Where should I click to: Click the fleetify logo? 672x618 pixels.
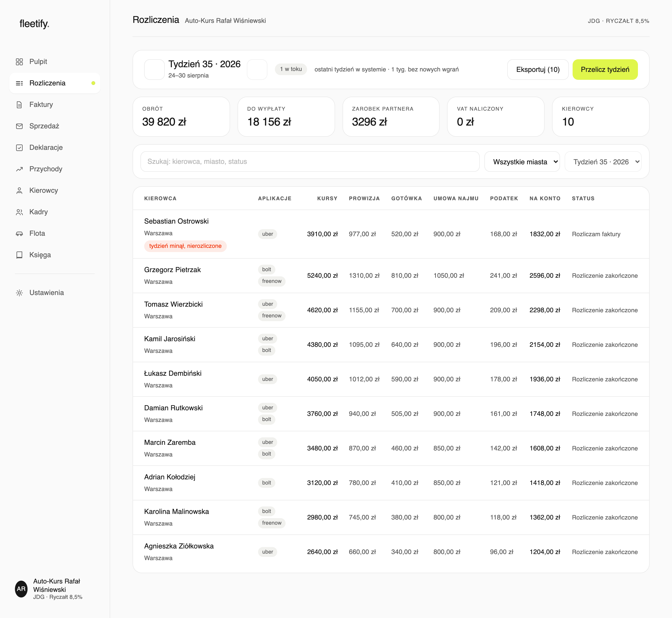(x=34, y=24)
